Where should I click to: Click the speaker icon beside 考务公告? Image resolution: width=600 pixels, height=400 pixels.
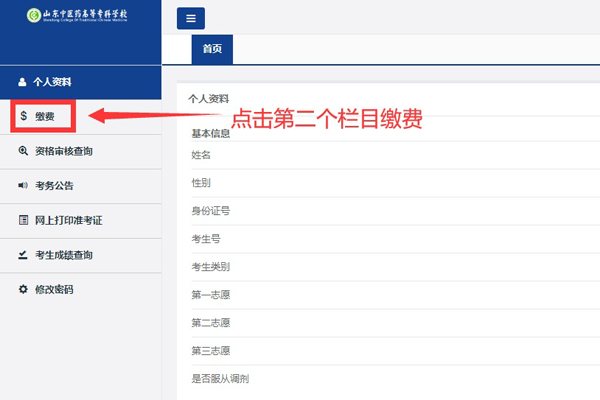23,186
